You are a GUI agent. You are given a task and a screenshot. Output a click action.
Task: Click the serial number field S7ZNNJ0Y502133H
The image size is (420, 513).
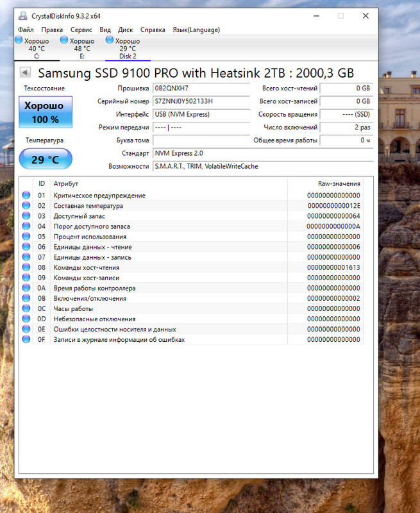tap(201, 101)
